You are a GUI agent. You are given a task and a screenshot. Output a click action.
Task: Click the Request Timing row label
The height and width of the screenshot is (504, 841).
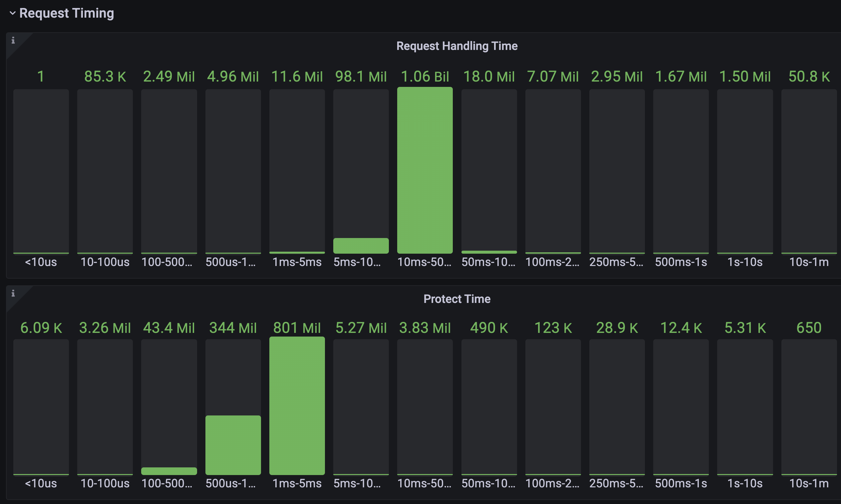[x=67, y=13]
